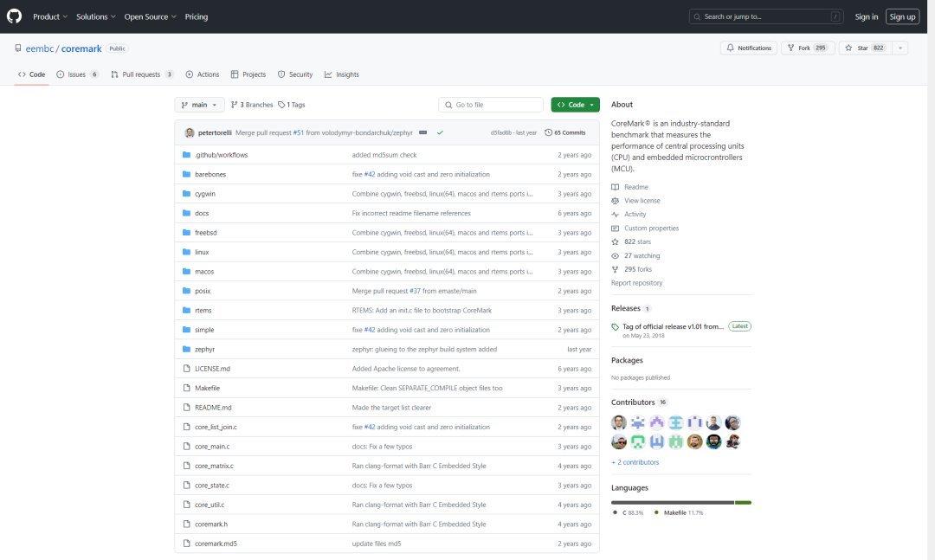The width and height of the screenshot is (935, 560).
Task: Click the Go to file search box
Action: pos(491,105)
